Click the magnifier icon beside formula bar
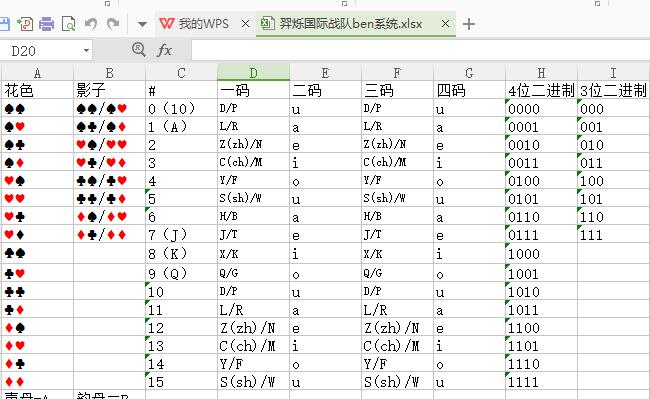 (139, 50)
